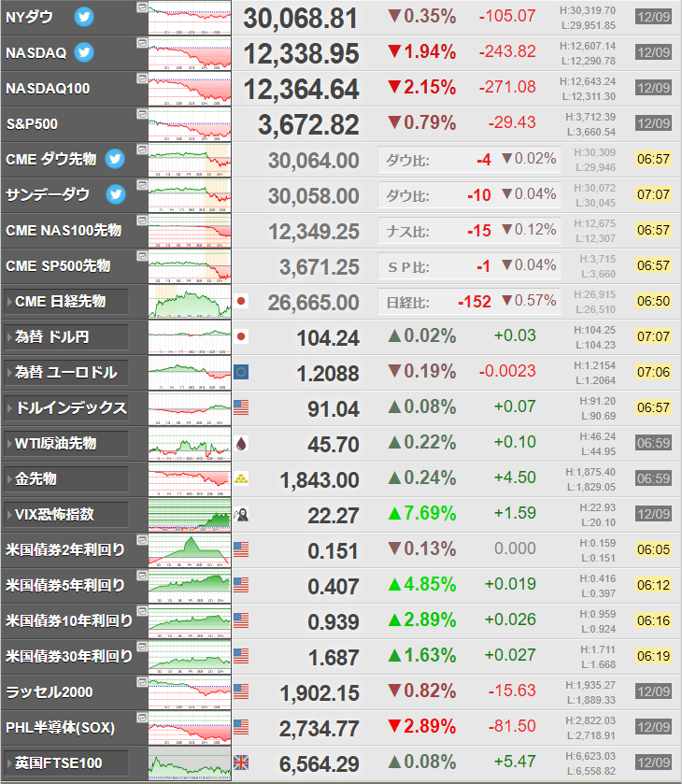Click the US flag in PHL半導体(SOX) row
The width and height of the screenshot is (682, 784).
[x=241, y=727]
